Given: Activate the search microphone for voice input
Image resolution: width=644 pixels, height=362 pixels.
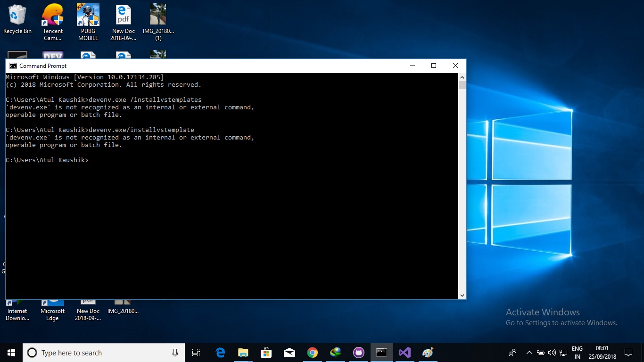Looking at the screenshot, I should tap(175, 353).
